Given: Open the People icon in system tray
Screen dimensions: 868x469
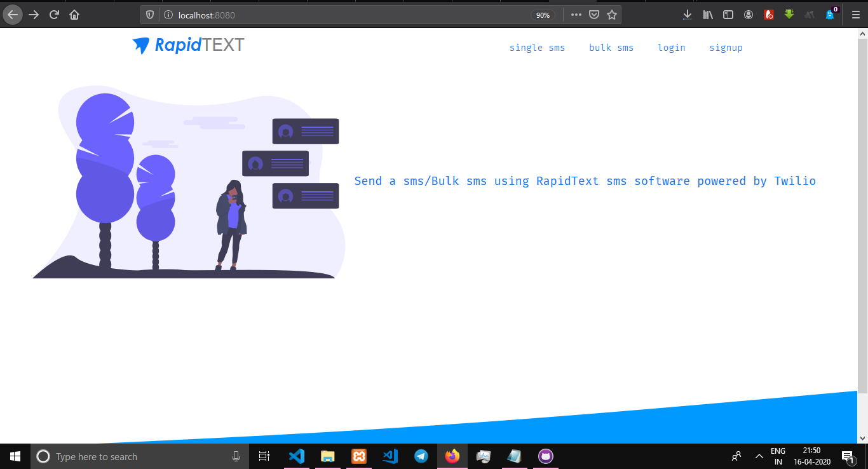Looking at the screenshot, I should 736,456.
